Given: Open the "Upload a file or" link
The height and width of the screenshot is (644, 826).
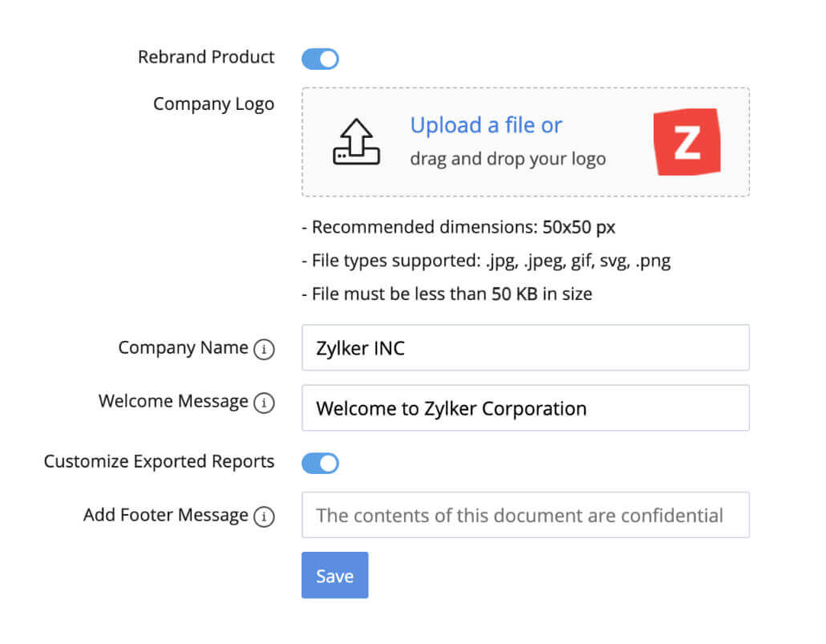Looking at the screenshot, I should pos(486,125).
